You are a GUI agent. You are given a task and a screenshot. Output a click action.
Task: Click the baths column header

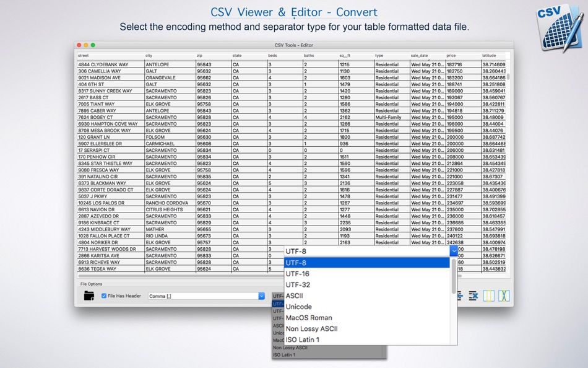point(321,56)
